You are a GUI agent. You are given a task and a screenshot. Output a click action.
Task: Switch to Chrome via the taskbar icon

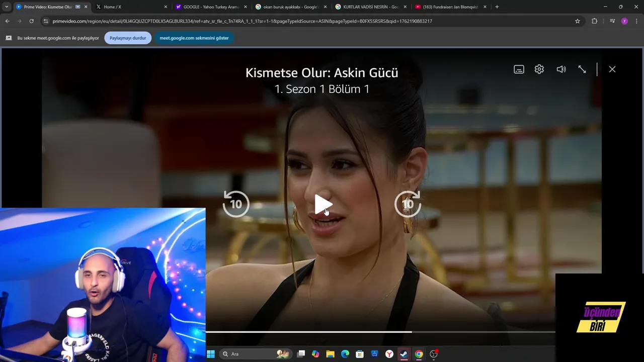419,354
